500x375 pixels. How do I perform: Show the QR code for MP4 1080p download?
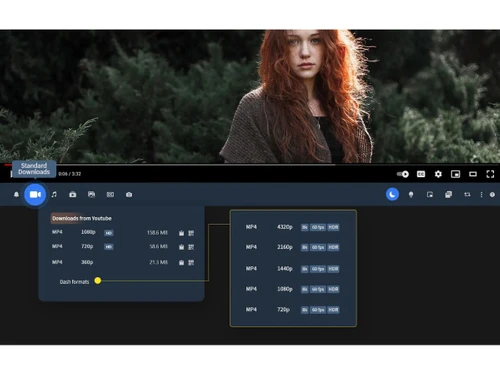(191, 233)
